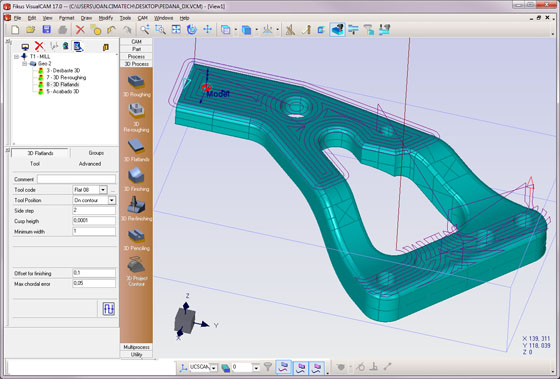Toggle the highlighted simulation toolbar button
Image resolution: width=560 pixels, height=379 pixels.
tap(338, 30)
